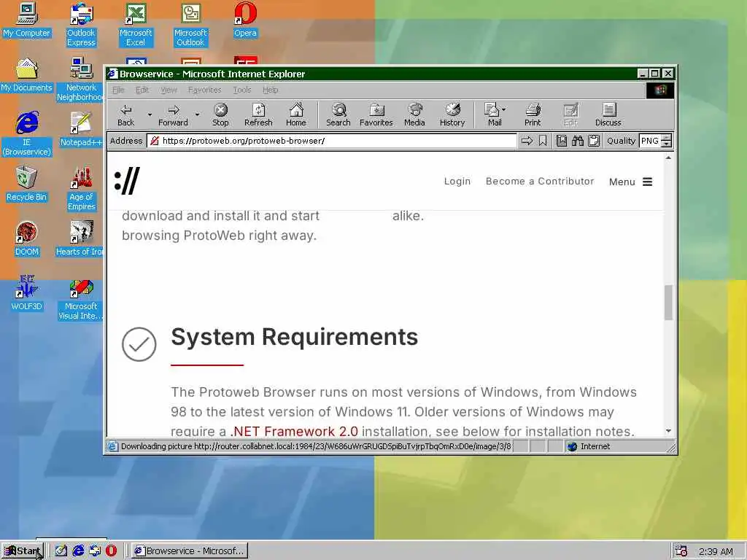The height and width of the screenshot is (560, 747).
Task: Click the Login link
Action: (457, 182)
